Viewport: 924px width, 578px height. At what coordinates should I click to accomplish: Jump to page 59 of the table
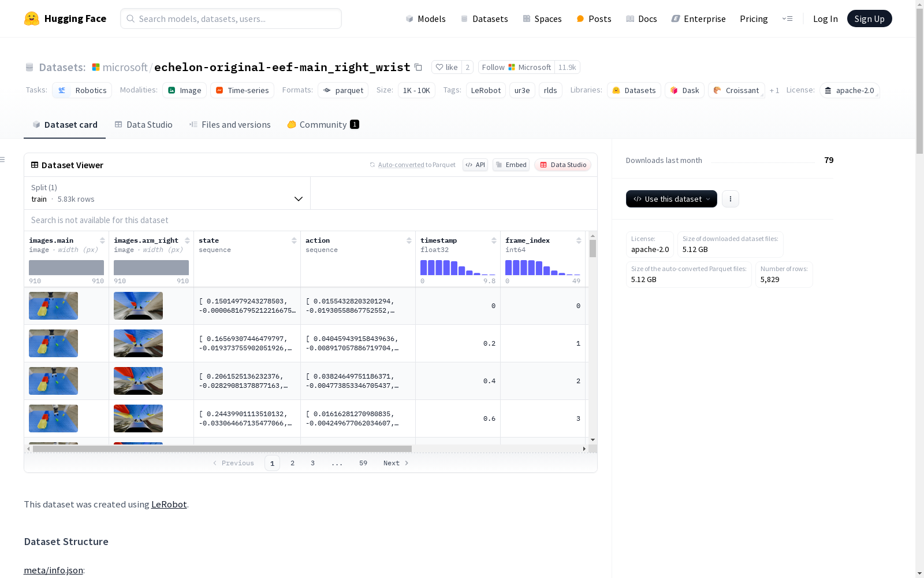363,463
